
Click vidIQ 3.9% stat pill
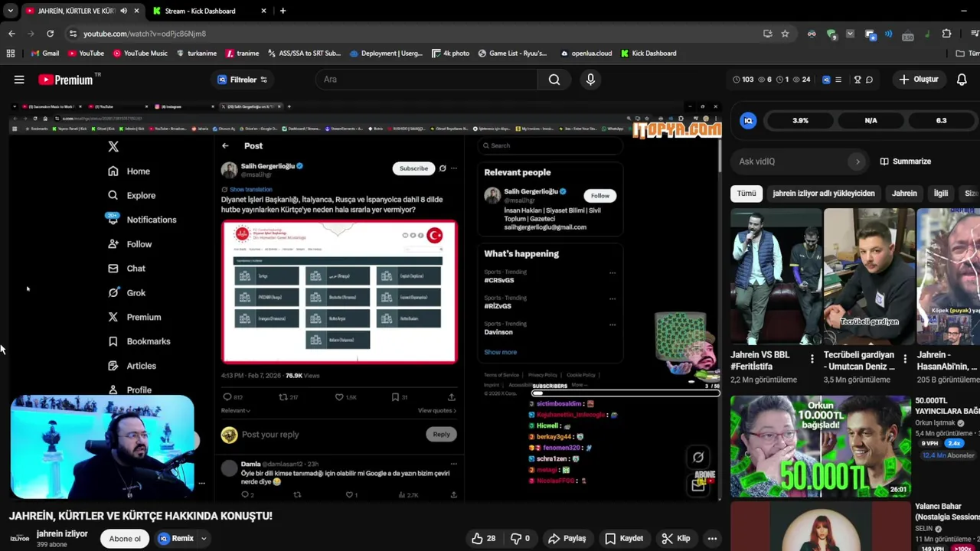pyautogui.click(x=800, y=121)
